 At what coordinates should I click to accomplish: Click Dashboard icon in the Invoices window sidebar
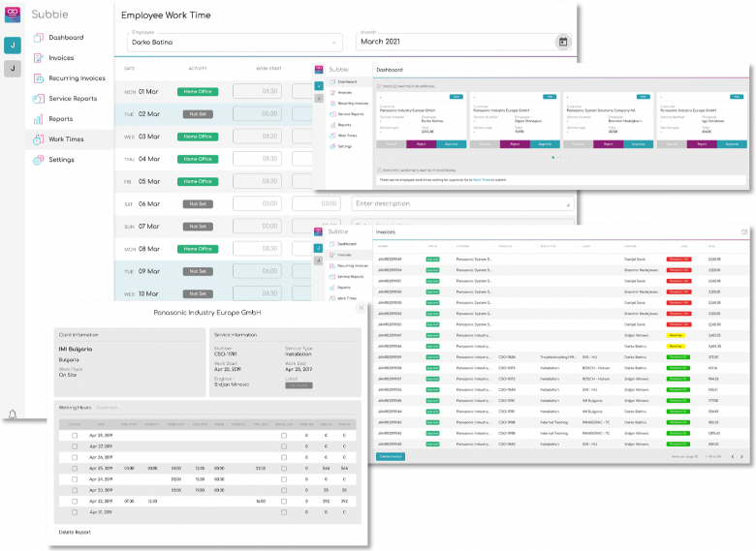tap(332, 244)
